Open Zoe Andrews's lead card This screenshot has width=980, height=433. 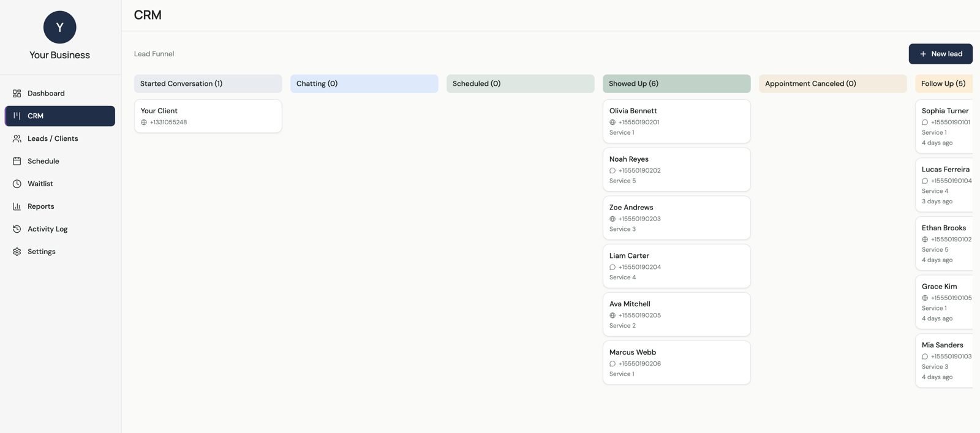677,218
